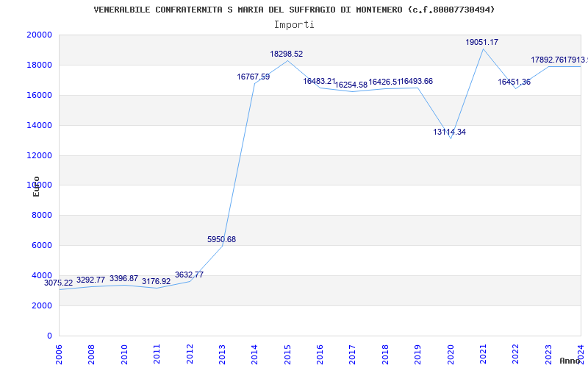Click the Importi subtitle
This screenshot has height=368, width=588.
[x=294, y=25]
